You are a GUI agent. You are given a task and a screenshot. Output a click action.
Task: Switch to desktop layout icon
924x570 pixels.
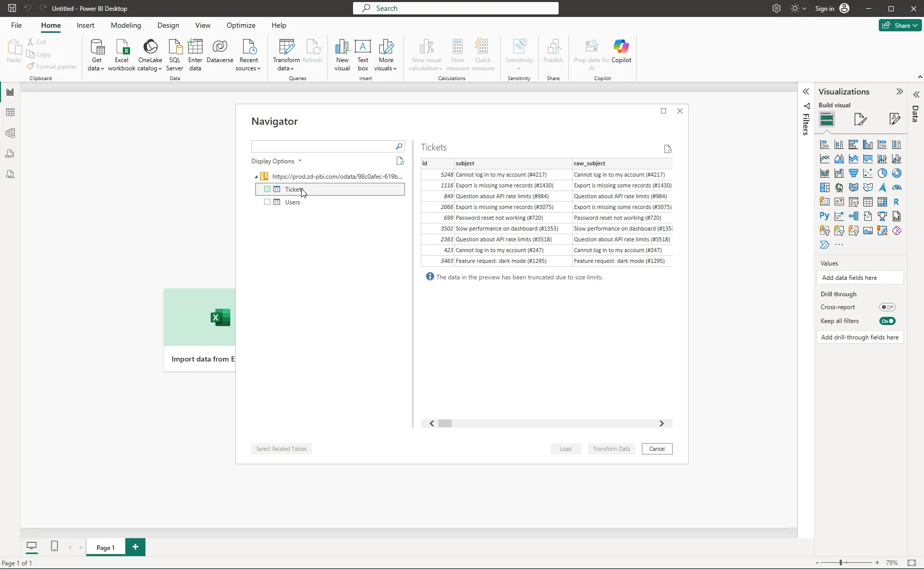click(x=32, y=546)
